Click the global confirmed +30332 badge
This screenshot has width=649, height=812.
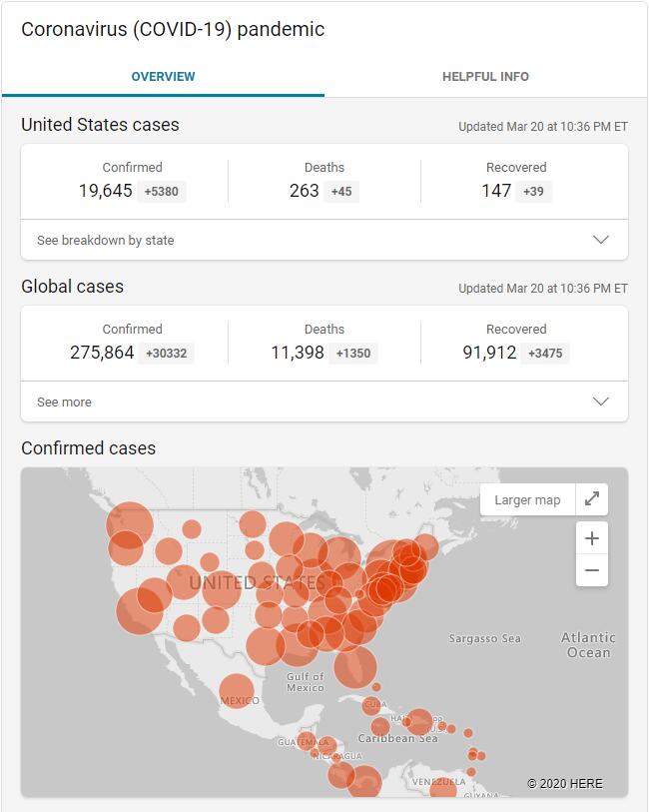[167, 353]
